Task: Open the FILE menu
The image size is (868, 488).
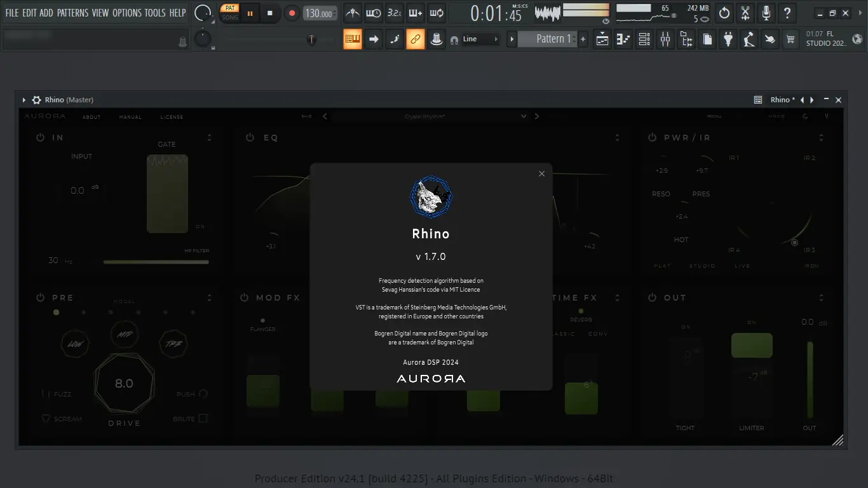Action: (x=12, y=13)
